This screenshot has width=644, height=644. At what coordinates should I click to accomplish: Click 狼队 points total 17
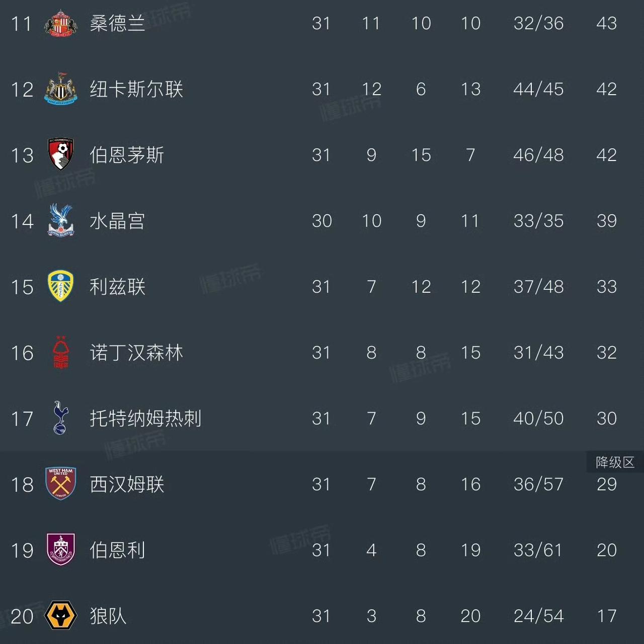pyautogui.click(x=606, y=616)
